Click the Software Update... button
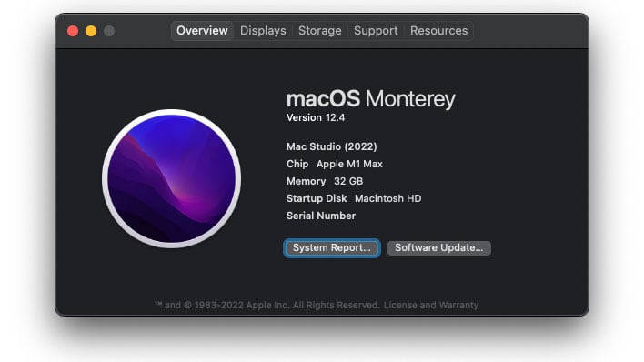The width and height of the screenshot is (644, 362). tap(439, 247)
